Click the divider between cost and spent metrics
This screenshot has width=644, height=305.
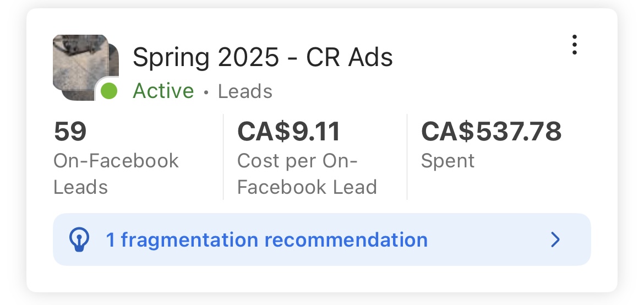pos(407,157)
